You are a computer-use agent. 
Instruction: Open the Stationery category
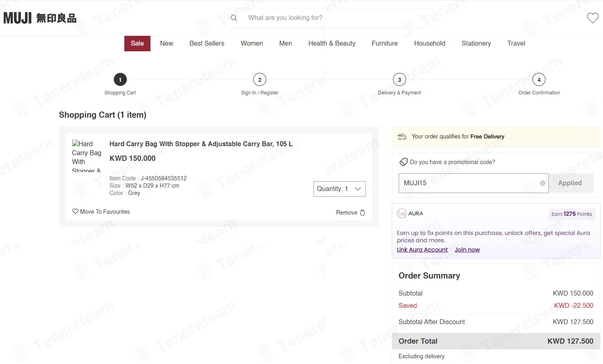click(x=476, y=44)
